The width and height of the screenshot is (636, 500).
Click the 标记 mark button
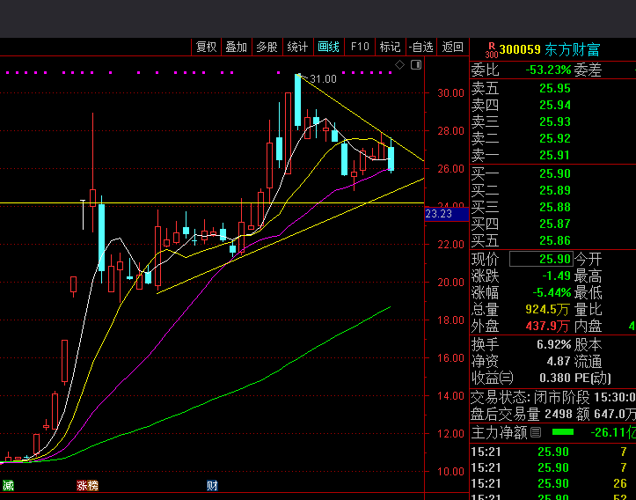(x=390, y=47)
